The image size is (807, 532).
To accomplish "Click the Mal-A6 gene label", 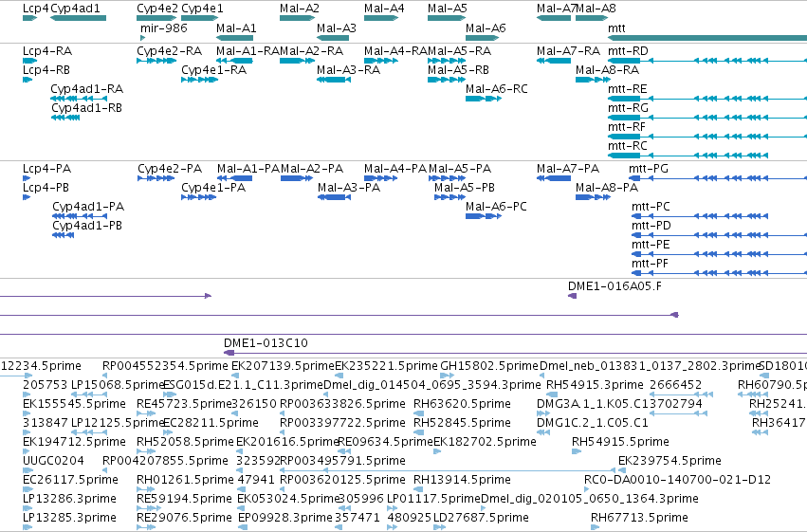I will (x=486, y=28).
